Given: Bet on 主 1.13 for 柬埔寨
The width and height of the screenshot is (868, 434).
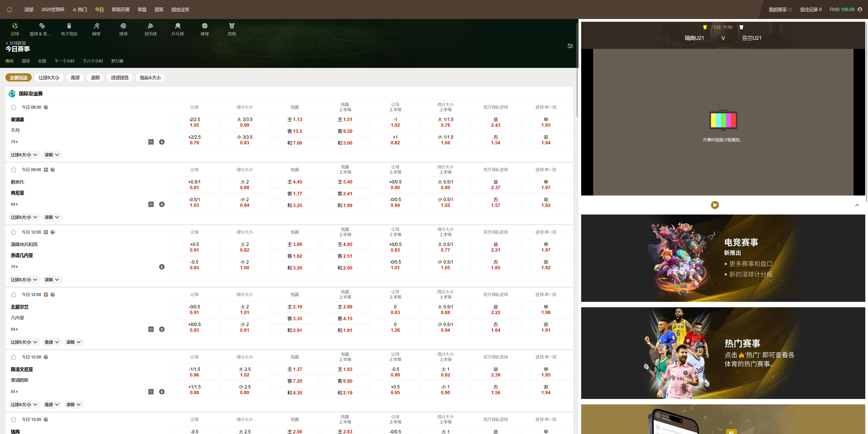Looking at the screenshot, I should click(x=295, y=119).
